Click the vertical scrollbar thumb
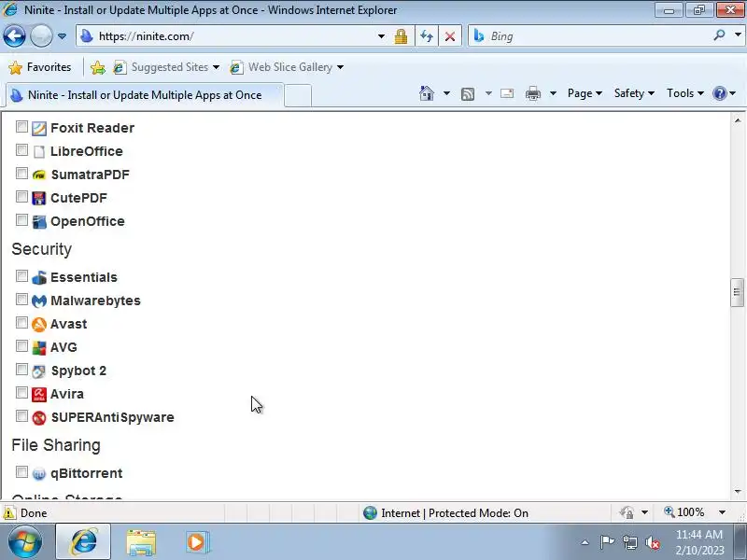The width and height of the screenshot is (747, 560). (737, 292)
